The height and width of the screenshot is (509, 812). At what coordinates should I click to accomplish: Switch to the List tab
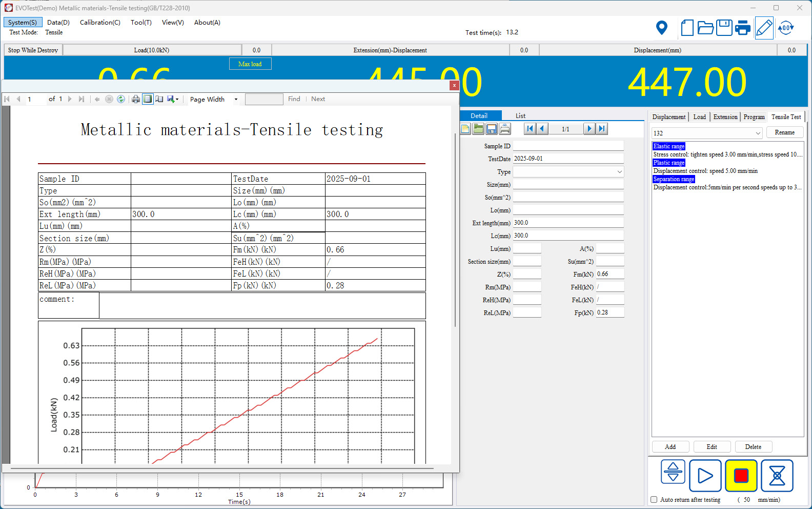point(520,116)
